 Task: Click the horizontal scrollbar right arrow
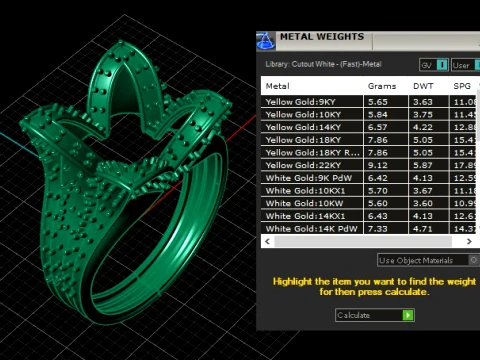[469, 241]
